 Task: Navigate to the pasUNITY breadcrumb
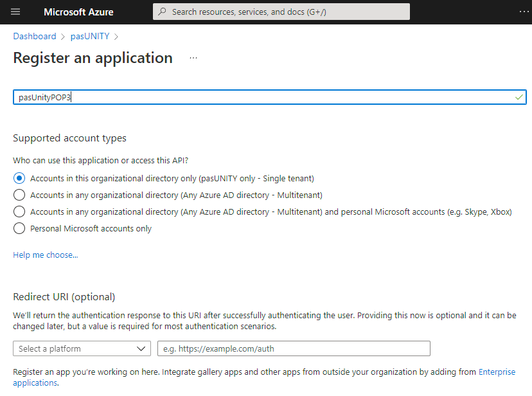coord(90,36)
